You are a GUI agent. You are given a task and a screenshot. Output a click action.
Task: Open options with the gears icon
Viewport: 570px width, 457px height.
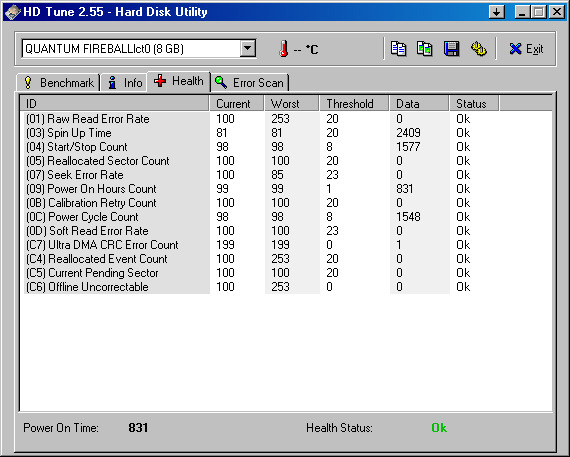click(x=479, y=49)
